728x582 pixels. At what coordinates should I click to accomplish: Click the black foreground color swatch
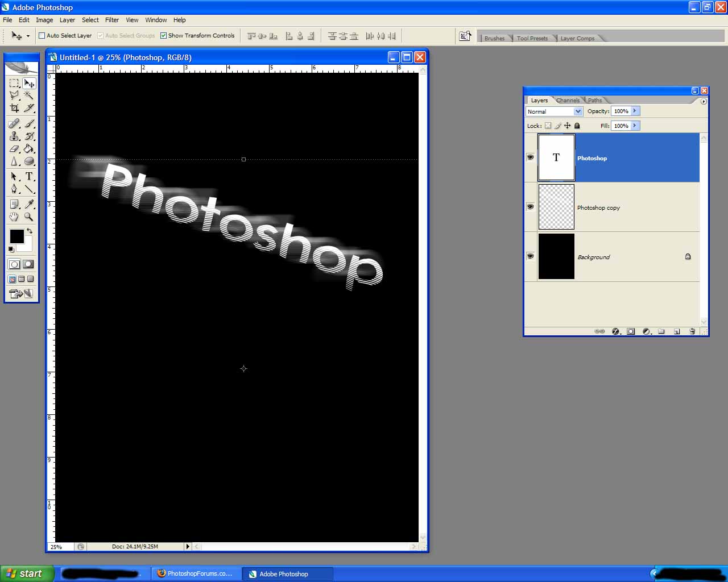[16, 236]
